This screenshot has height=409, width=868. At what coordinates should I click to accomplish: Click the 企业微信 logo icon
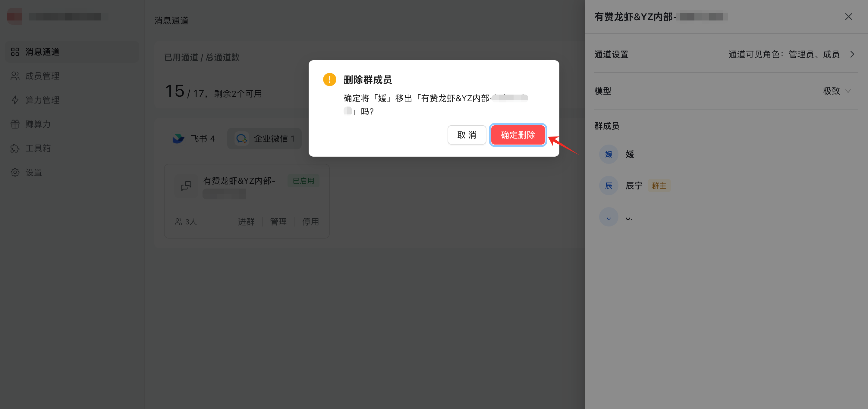[242, 138]
